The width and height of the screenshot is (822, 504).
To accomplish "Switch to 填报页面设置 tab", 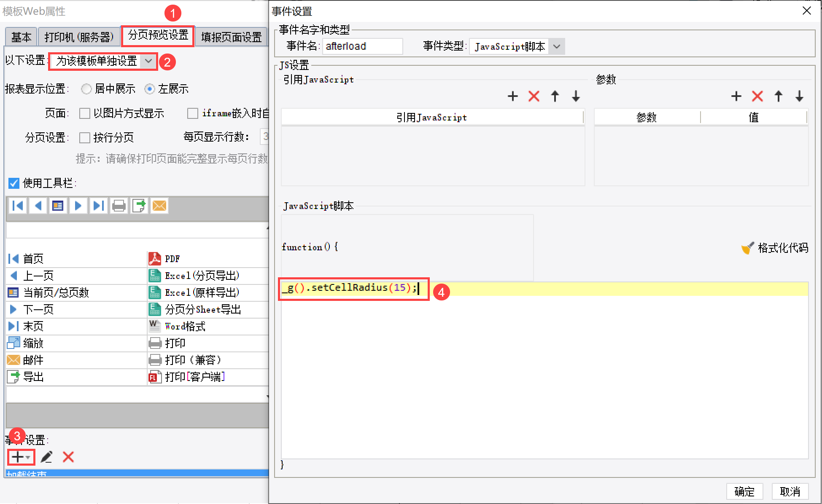I will (x=231, y=37).
